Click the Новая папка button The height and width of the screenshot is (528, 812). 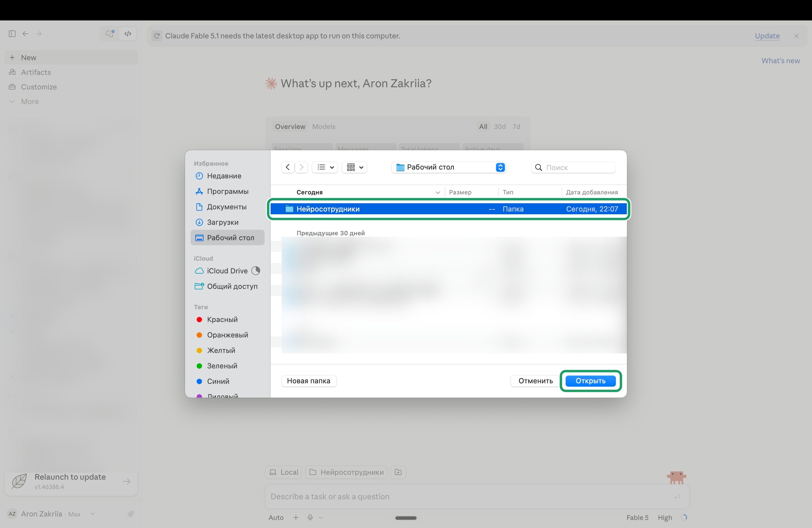point(309,381)
